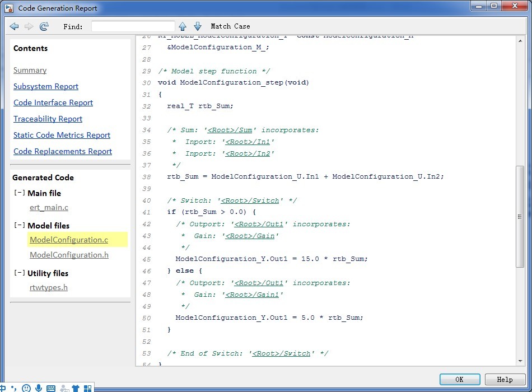The height and width of the screenshot is (392, 532).
Task: Click the rtb_Sum assignment on line 38
Action: [x=305, y=176]
